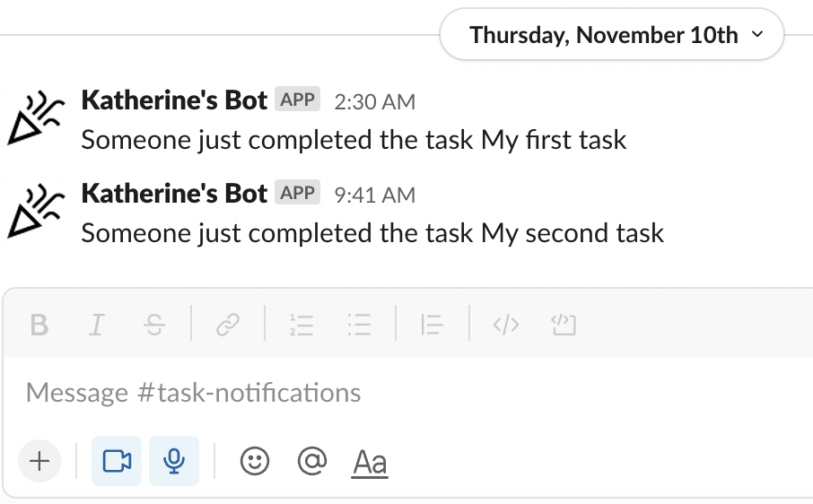The image size is (813, 504).
Task: Format text as blockquote
Action: coord(433,325)
